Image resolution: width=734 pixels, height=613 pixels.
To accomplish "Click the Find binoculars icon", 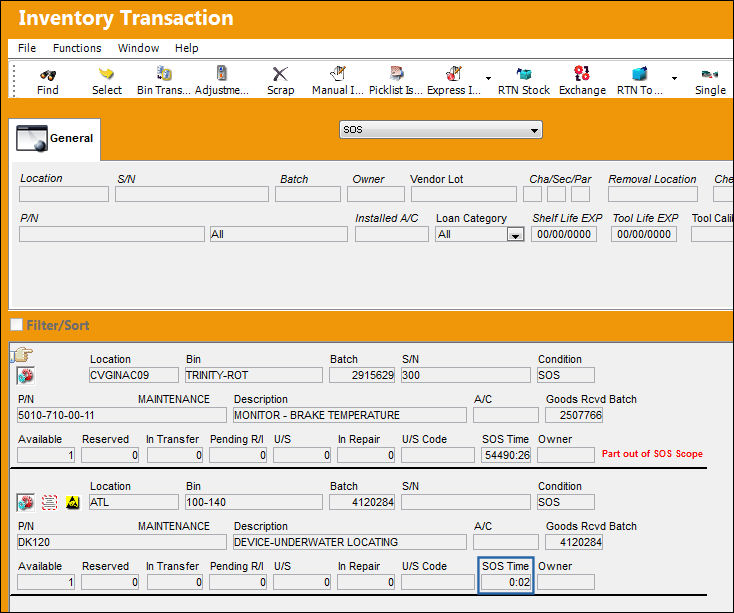I will point(48,74).
